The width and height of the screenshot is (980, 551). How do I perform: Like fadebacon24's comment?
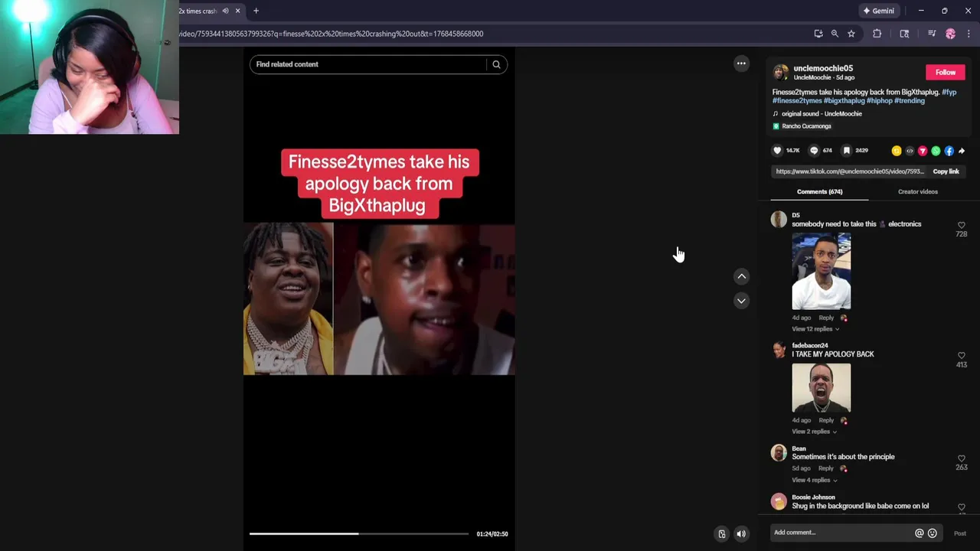(962, 356)
